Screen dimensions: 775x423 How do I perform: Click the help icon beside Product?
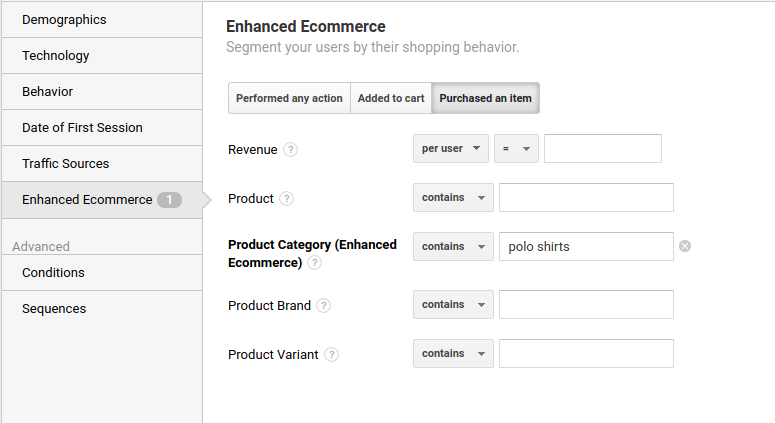click(287, 199)
